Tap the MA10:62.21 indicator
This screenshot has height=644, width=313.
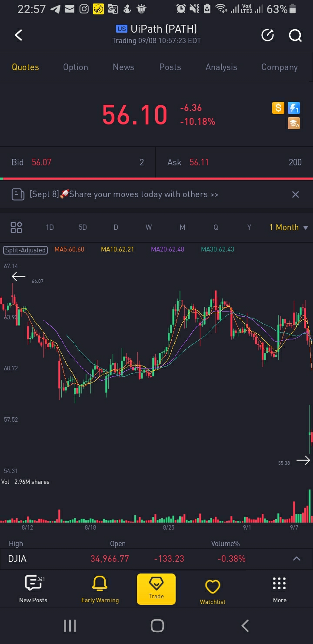pyautogui.click(x=117, y=249)
